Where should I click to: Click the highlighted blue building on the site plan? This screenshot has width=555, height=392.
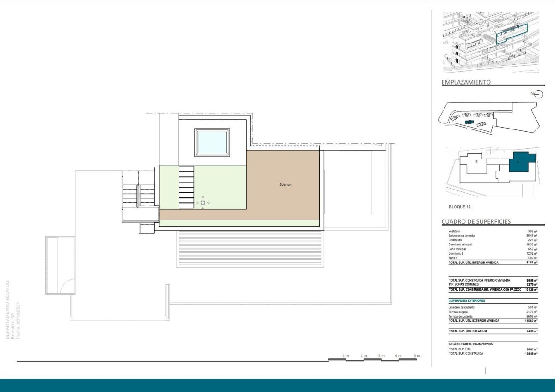click(x=469, y=122)
